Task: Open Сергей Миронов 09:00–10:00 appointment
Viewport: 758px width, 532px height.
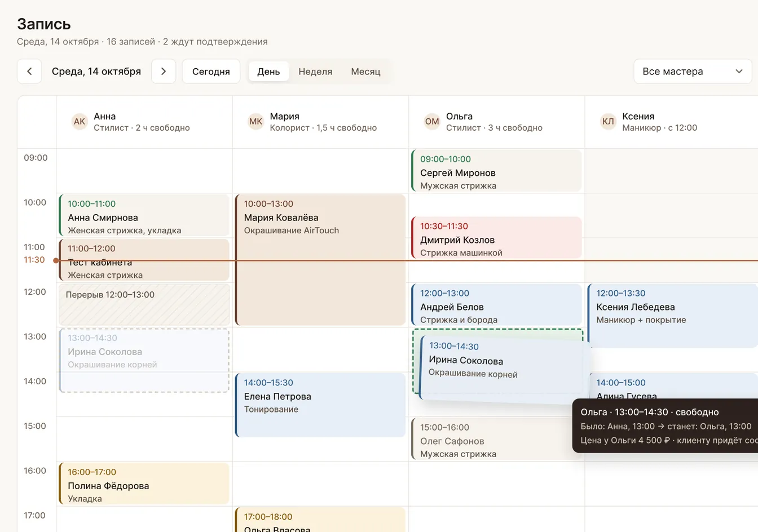Action: [x=496, y=171]
